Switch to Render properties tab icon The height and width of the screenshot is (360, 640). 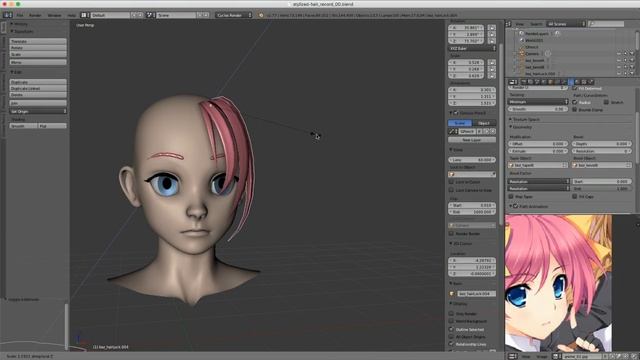[524, 82]
